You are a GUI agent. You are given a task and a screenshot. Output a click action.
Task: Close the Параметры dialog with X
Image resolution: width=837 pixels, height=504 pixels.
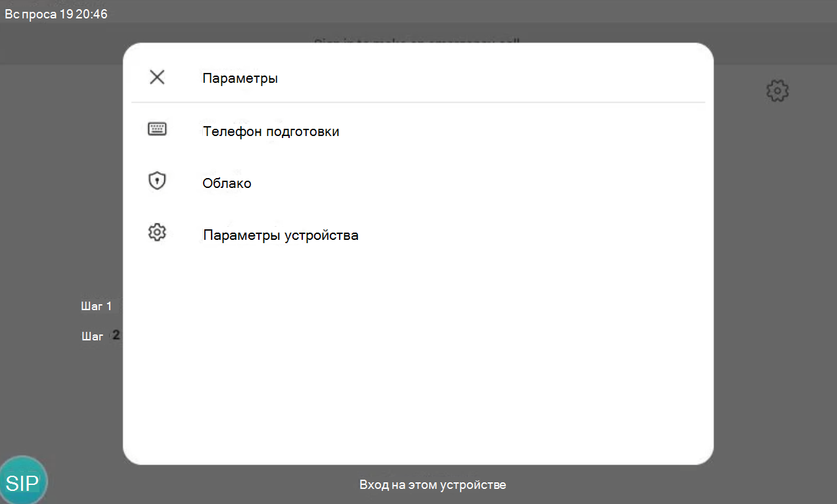[x=157, y=78]
